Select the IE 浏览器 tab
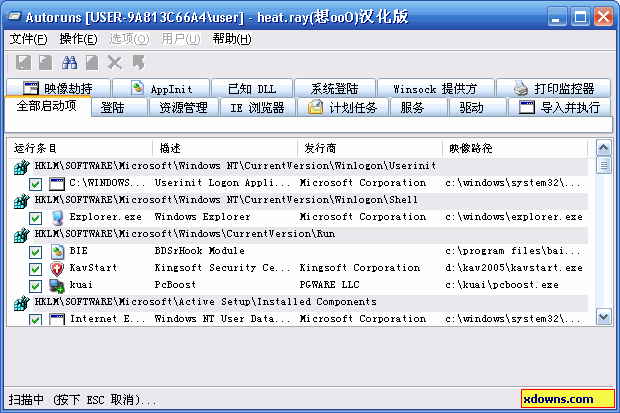The height and width of the screenshot is (413, 620). pos(257,107)
